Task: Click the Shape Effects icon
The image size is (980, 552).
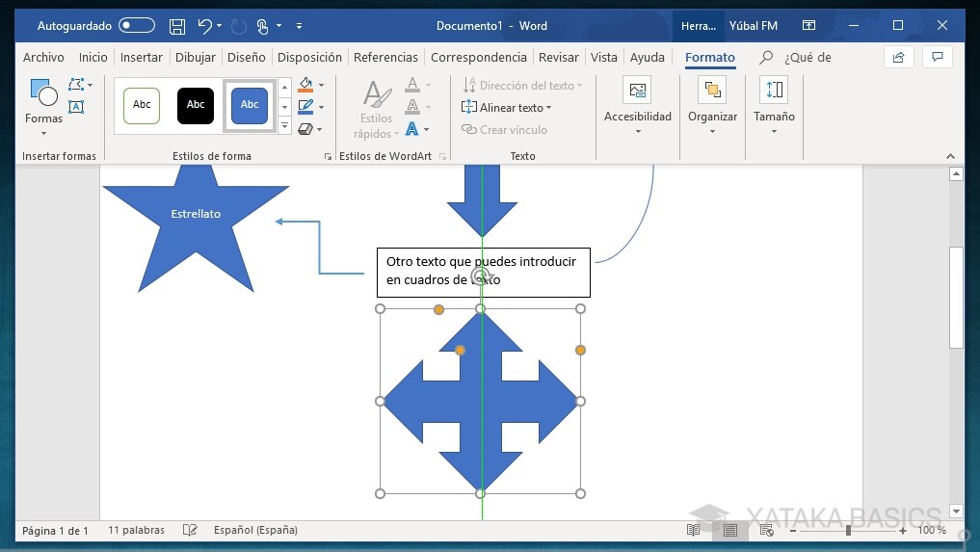Action: (305, 129)
